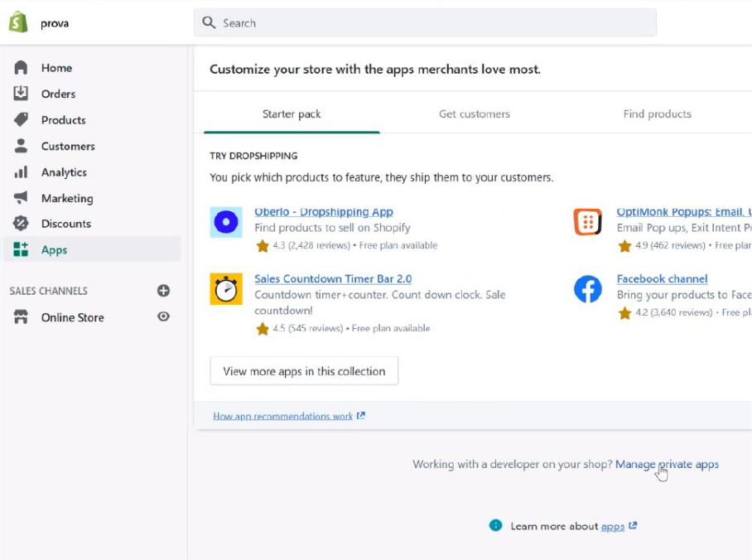The image size is (752, 560).
Task: Click the search magnifier icon
Action: pos(209,22)
